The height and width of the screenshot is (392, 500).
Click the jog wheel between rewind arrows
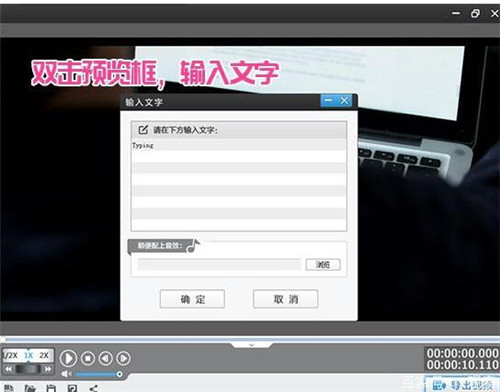[x=28, y=369]
